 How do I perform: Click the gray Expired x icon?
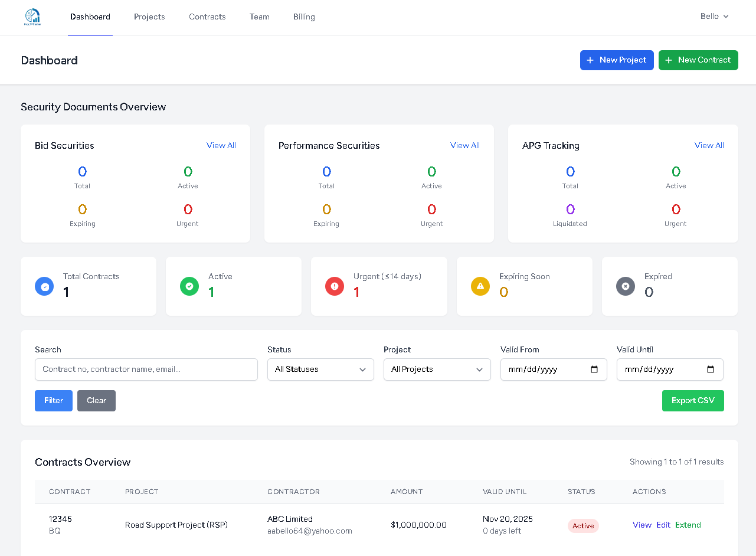tap(626, 286)
